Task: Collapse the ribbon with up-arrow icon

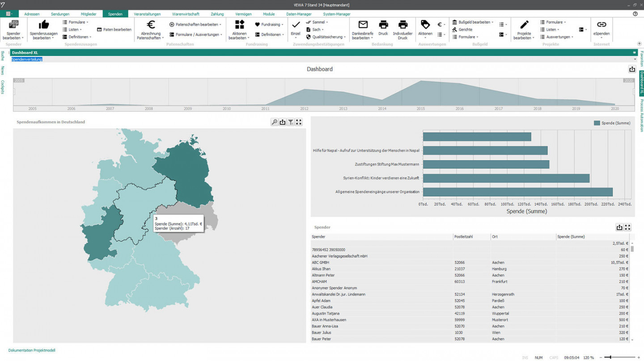Action: click(639, 44)
